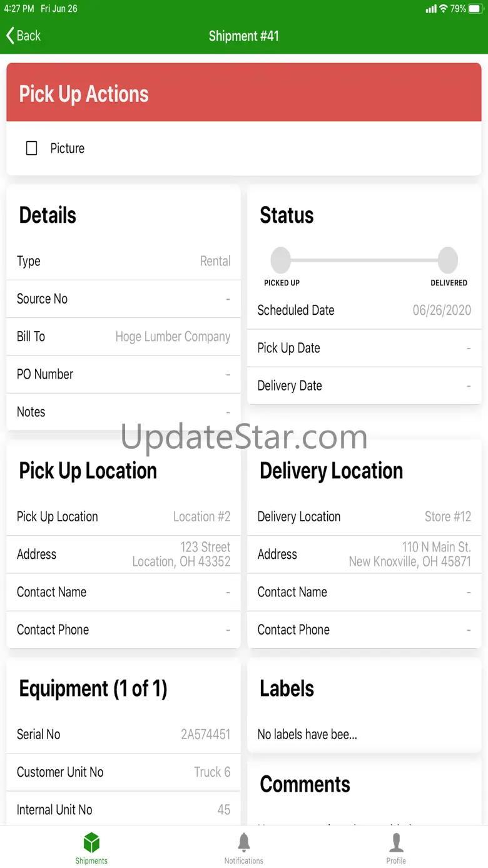Tap the Pick Up Actions header
Viewport: 488px width, 868px height.
pos(244,93)
